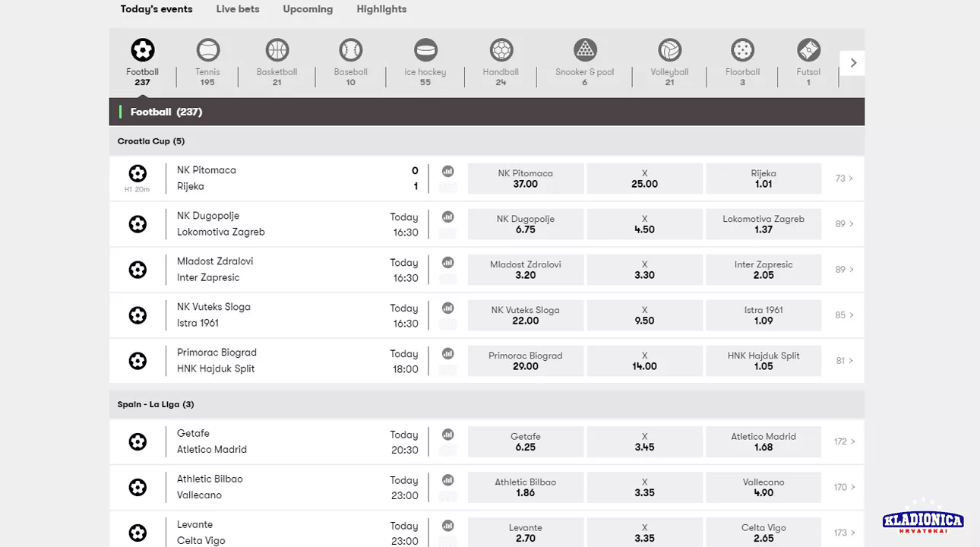Switch to the Live bets tab
Image resolution: width=980 pixels, height=547 pixels.
coord(238,9)
